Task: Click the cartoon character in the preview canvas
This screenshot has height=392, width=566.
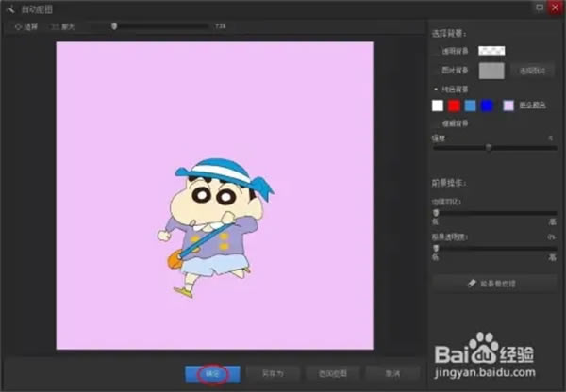Action: [x=216, y=228]
